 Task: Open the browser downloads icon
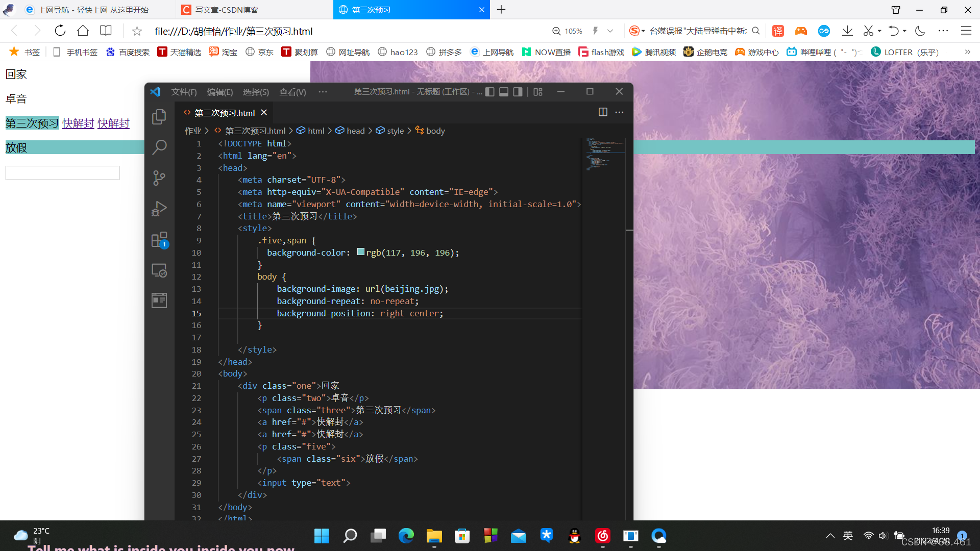tap(847, 31)
